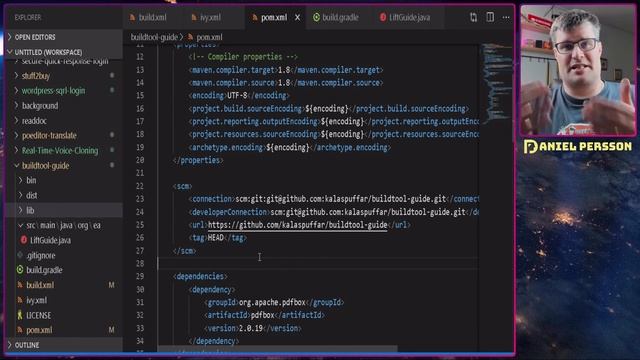Click the open changes compare icon
The height and width of the screenshot is (360, 640).
(473, 17)
